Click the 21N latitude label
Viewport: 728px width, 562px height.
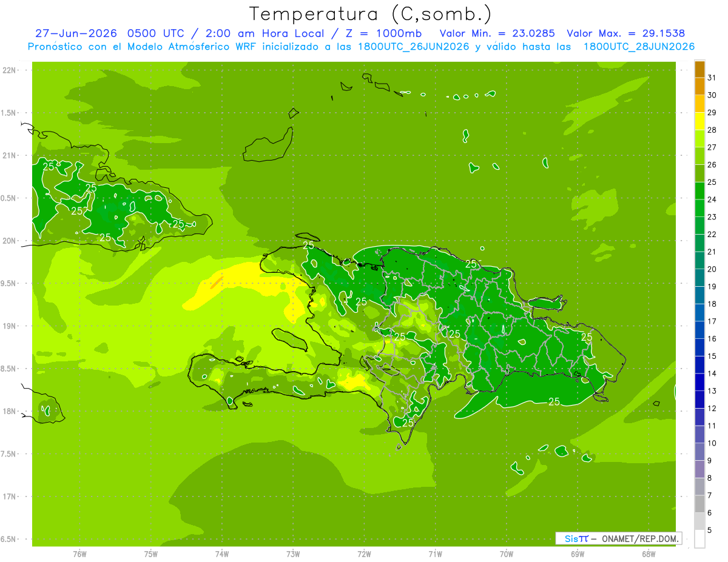(x=8, y=155)
